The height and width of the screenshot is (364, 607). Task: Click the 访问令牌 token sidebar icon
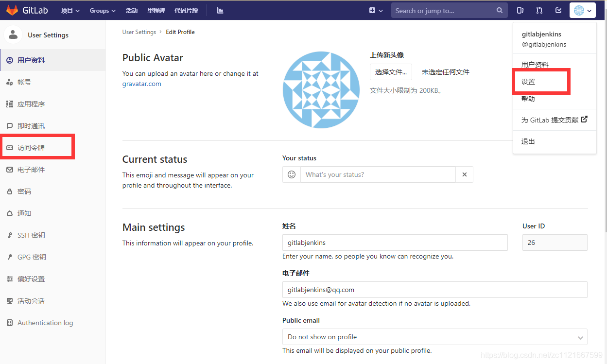10,148
